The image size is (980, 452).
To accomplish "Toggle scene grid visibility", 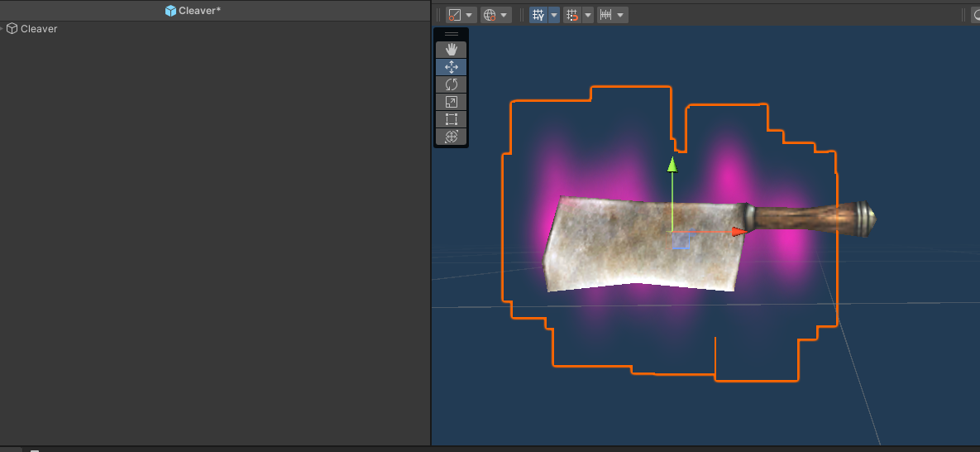I will tap(538, 15).
